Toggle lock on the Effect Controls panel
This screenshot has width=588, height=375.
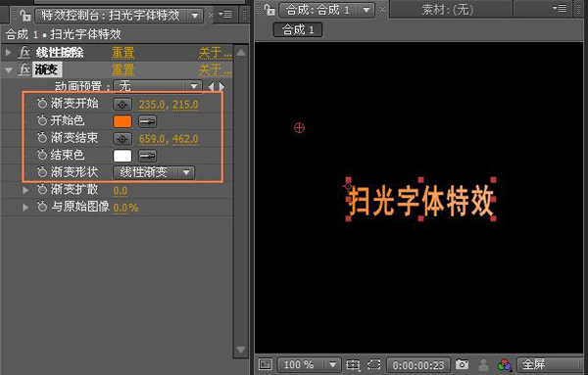coord(24,16)
